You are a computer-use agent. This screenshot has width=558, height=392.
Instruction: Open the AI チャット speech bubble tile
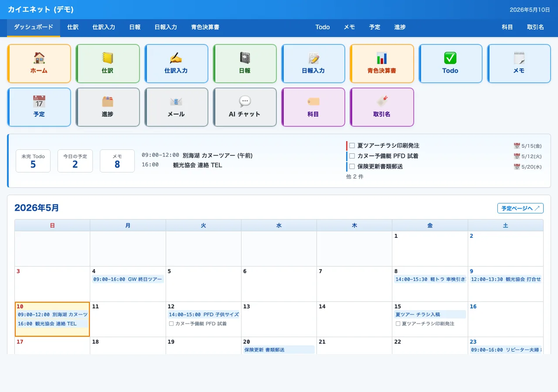(245, 107)
